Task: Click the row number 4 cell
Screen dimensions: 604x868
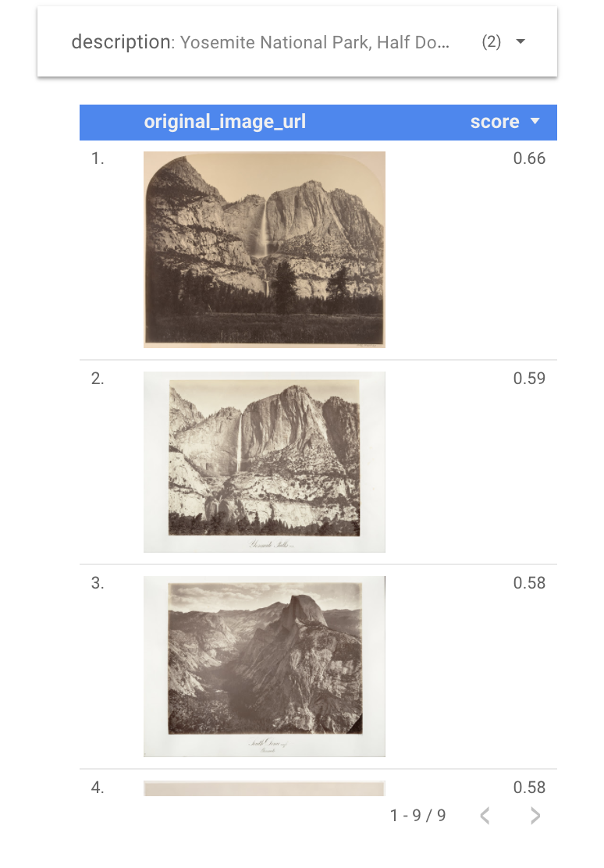Action: tap(98, 787)
